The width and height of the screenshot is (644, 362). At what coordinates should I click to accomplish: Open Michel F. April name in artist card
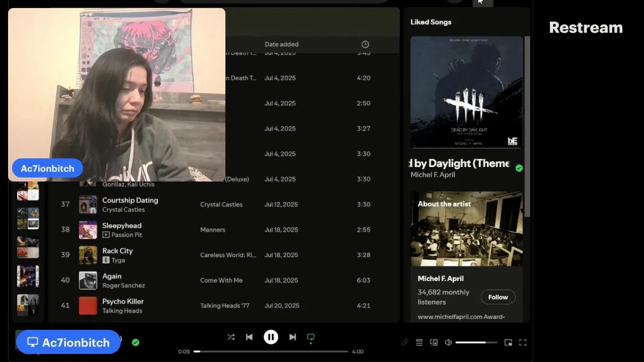click(x=441, y=279)
